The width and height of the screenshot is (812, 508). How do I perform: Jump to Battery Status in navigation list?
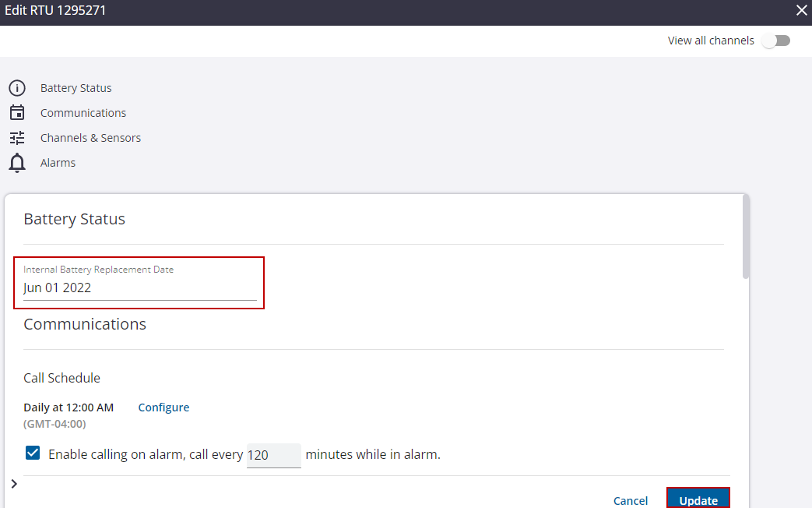[x=76, y=88]
